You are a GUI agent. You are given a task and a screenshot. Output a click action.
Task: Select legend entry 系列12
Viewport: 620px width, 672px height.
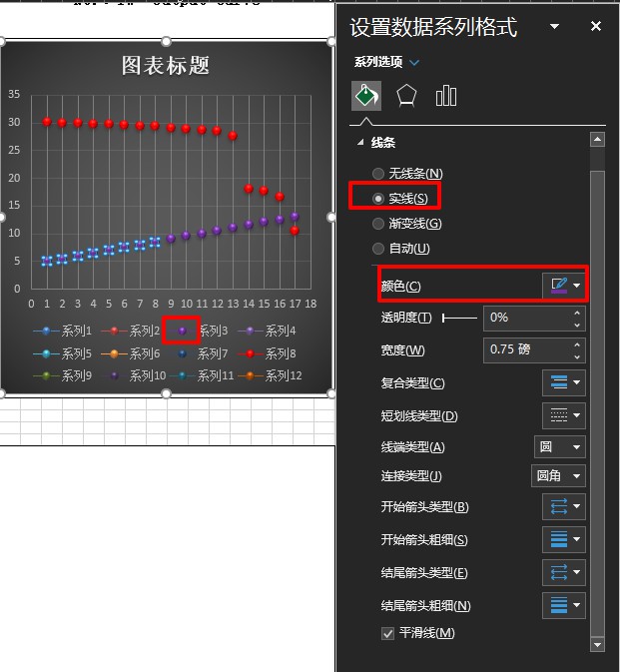click(270, 375)
